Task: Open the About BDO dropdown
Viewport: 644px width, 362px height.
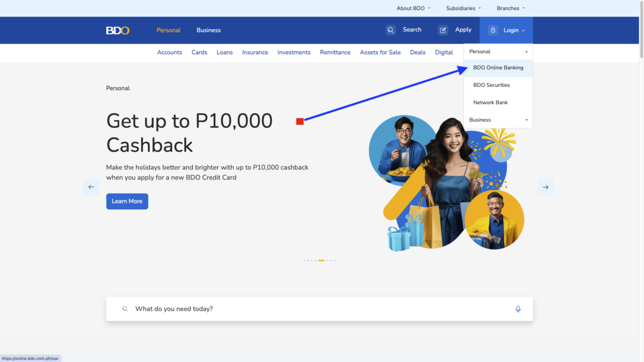Action: 414,8
